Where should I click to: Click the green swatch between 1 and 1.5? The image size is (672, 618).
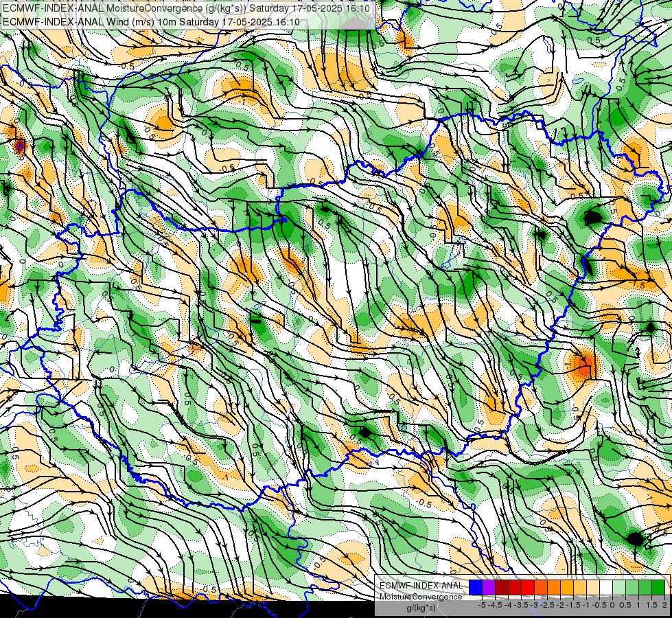(645, 588)
